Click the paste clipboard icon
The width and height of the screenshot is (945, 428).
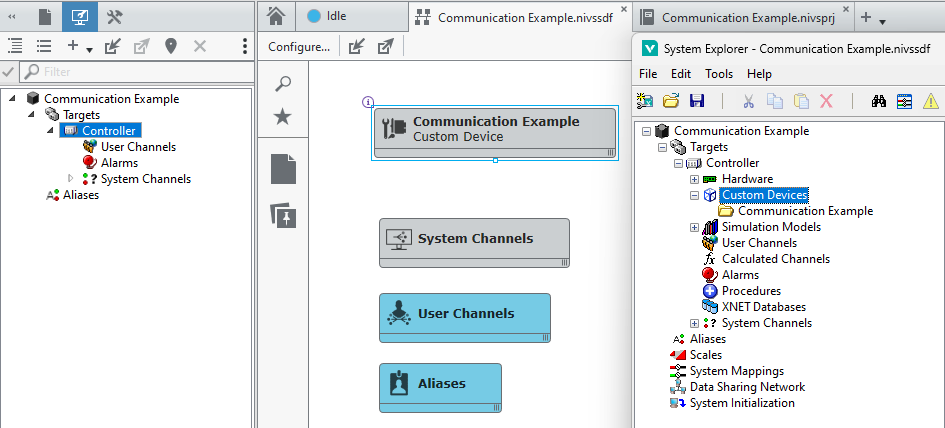pyautogui.click(x=801, y=101)
